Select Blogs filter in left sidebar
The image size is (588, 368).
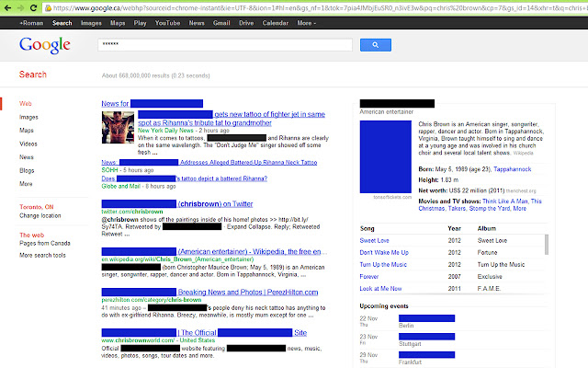27,170
